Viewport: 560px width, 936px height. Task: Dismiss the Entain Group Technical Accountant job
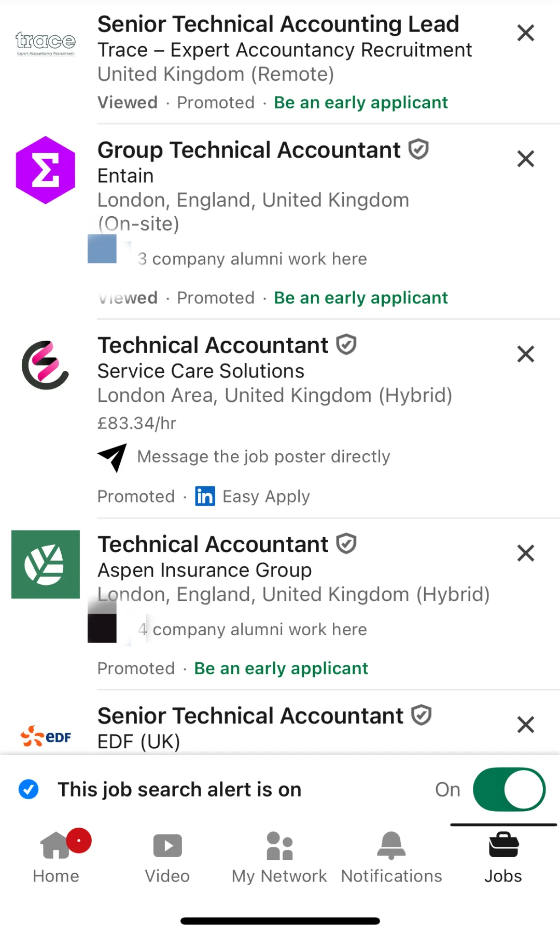526,159
